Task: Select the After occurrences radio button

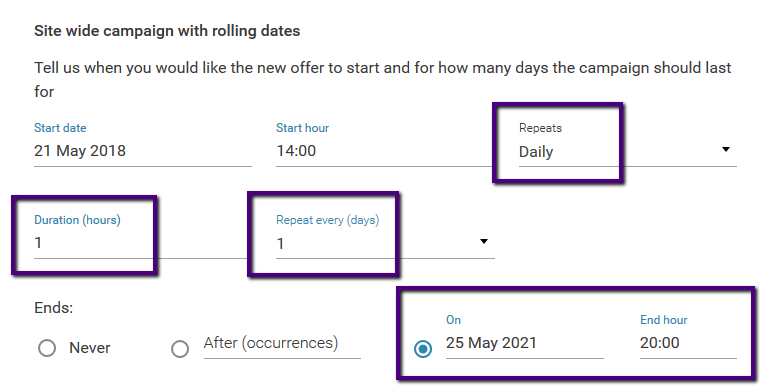Action: pyautogui.click(x=180, y=349)
